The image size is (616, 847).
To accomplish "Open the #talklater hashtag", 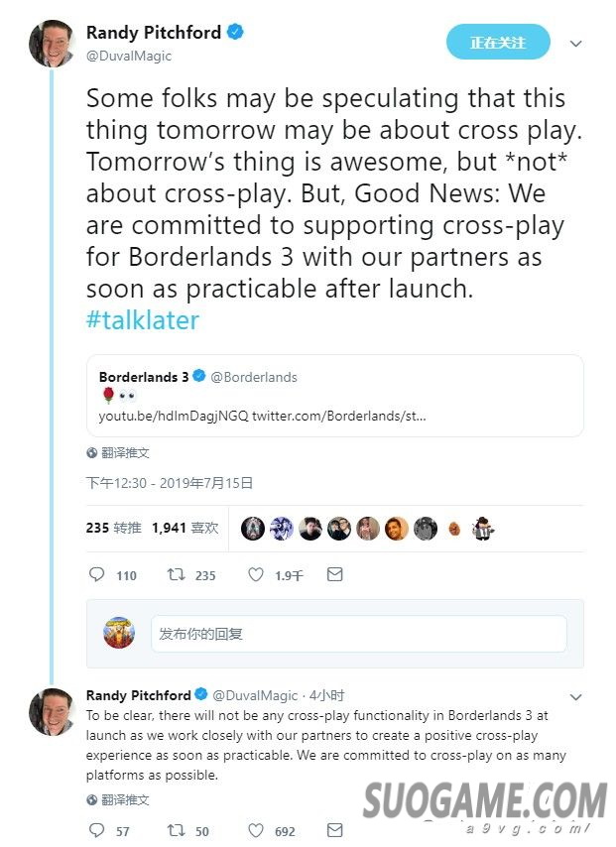I will [143, 320].
